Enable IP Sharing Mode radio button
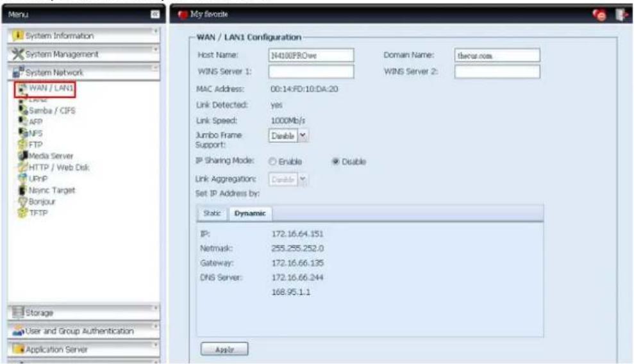 click(x=272, y=161)
